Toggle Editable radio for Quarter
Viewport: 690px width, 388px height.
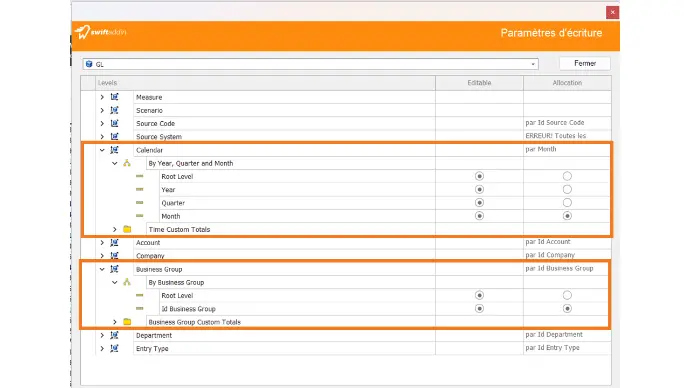point(479,202)
